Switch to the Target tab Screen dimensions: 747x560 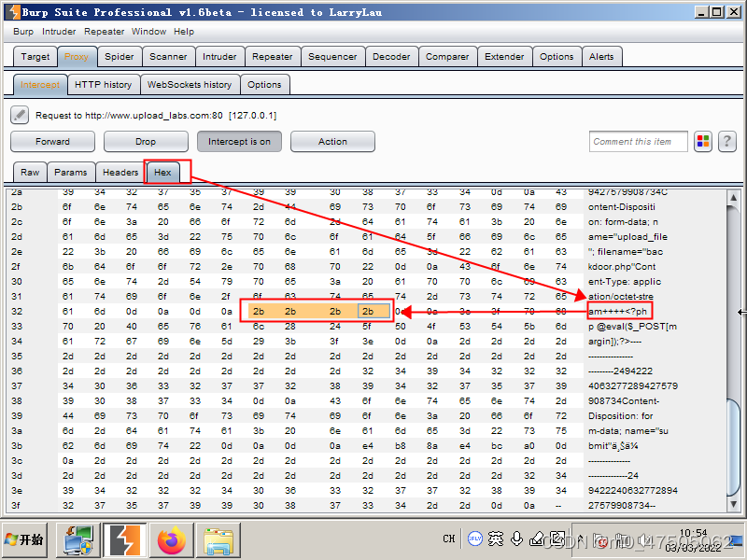(35, 57)
